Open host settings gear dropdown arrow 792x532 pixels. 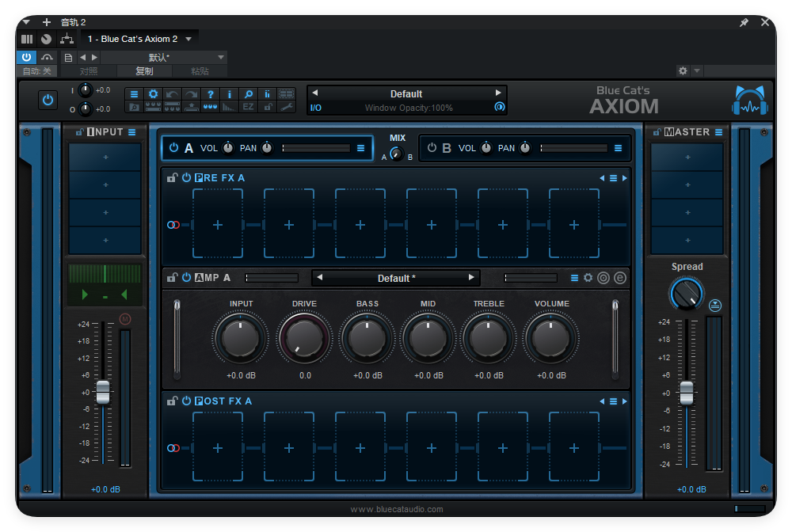[x=697, y=70]
